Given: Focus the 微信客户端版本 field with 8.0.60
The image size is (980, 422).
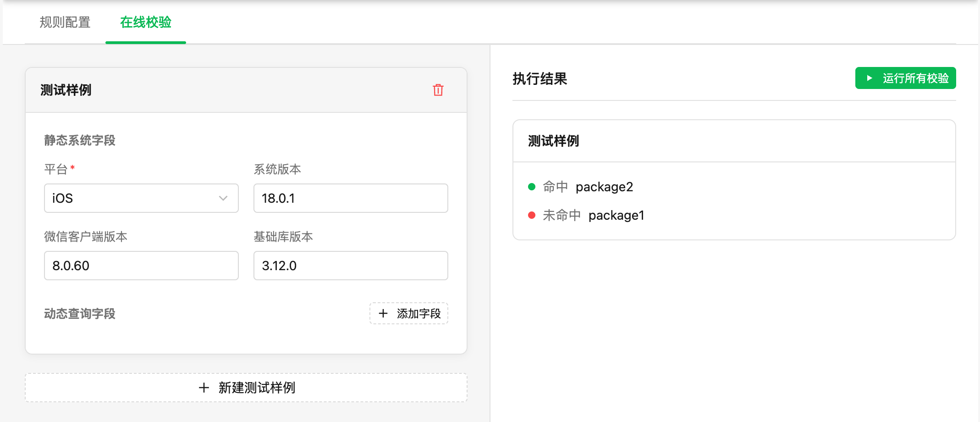Looking at the screenshot, I should (141, 266).
